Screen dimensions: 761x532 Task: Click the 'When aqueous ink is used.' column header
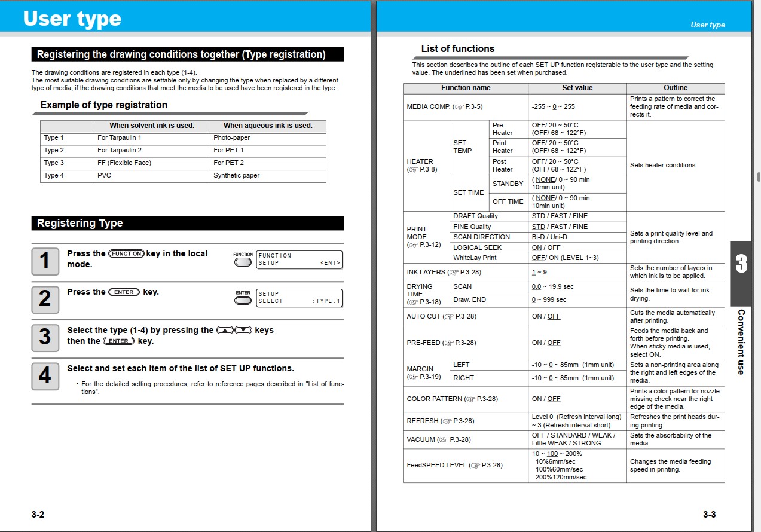tap(268, 126)
